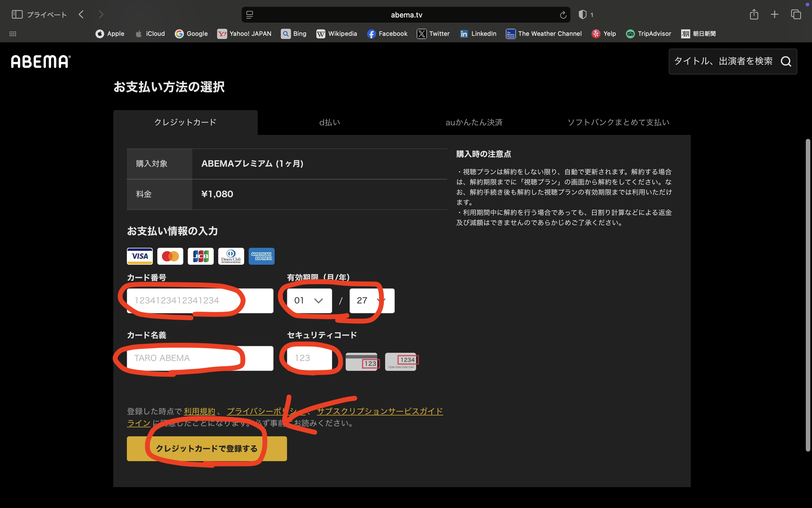Open the Bing bookmark
Screen dimensions: 812x508
tap(294, 34)
